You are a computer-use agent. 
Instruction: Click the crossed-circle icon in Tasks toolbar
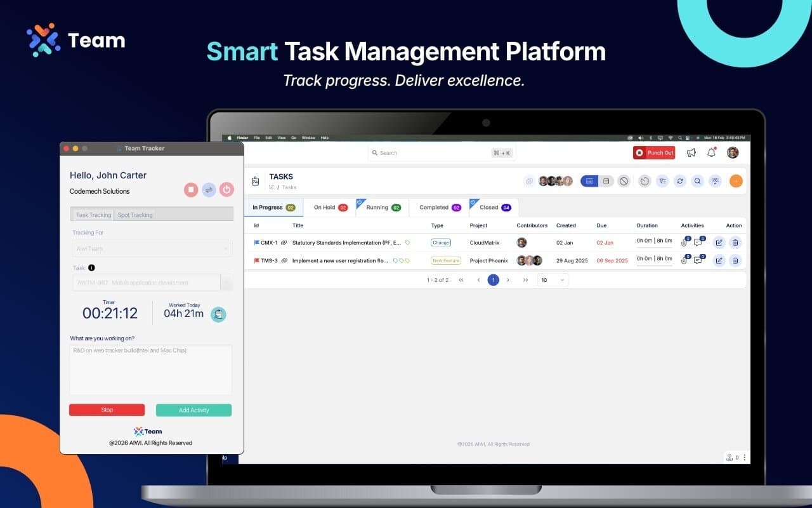coord(624,181)
